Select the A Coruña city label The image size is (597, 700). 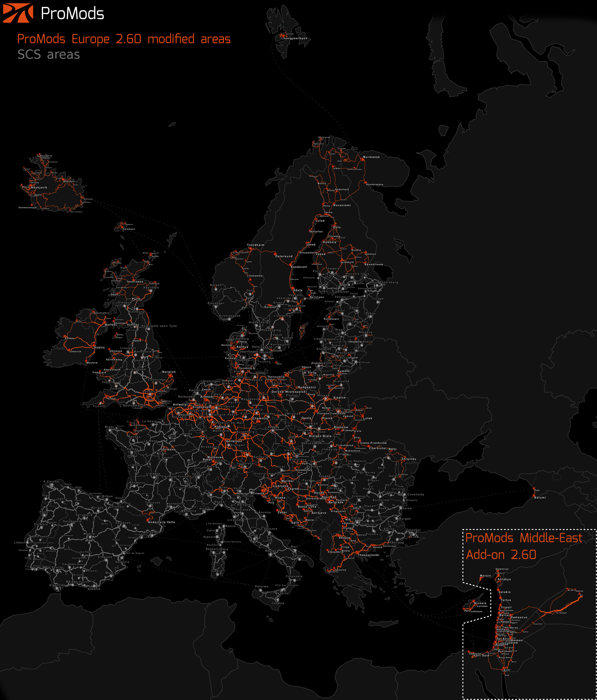pyautogui.click(x=51, y=481)
